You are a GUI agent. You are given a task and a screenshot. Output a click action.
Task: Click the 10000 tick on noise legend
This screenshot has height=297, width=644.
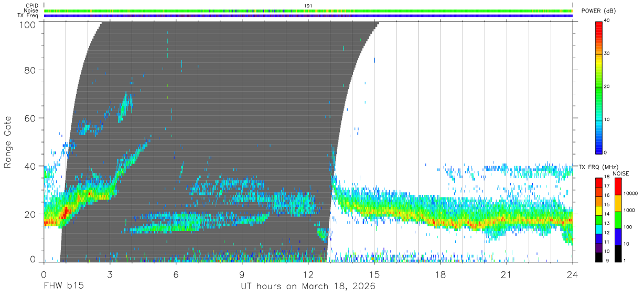[x=630, y=193]
